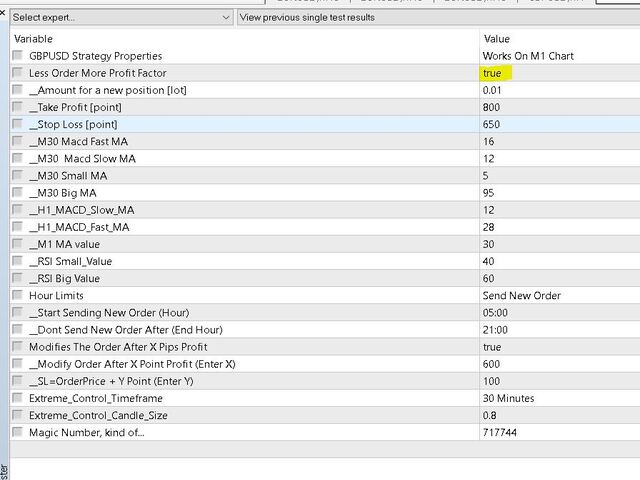Viewport: 640px width, 480px height.
Task: Click the Modifies The Order true value
Action: click(492, 347)
